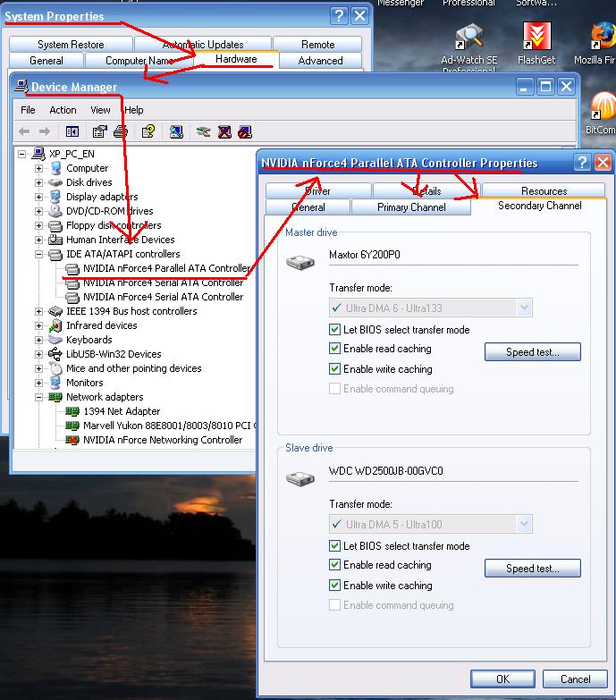Click the Disable device toolbar icon
Image resolution: width=616 pixels, height=700 pixels.
point(245,131)
